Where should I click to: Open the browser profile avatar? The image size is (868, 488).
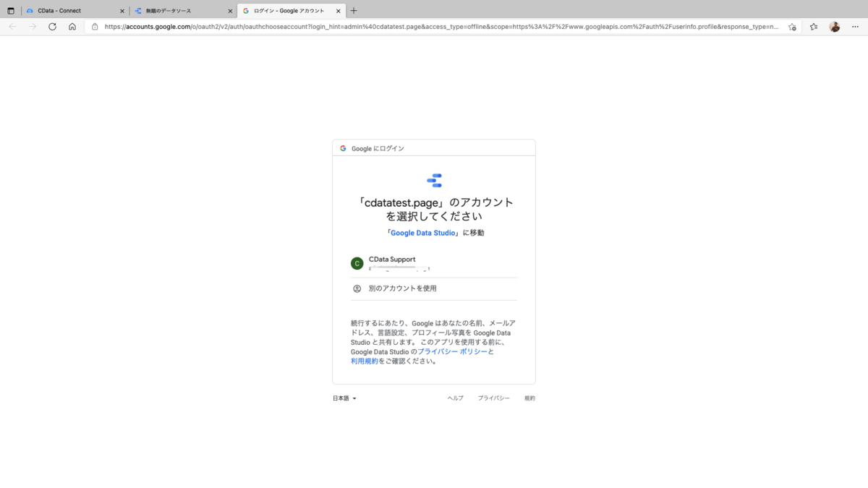pyautogui.click(x=835, y=26)
